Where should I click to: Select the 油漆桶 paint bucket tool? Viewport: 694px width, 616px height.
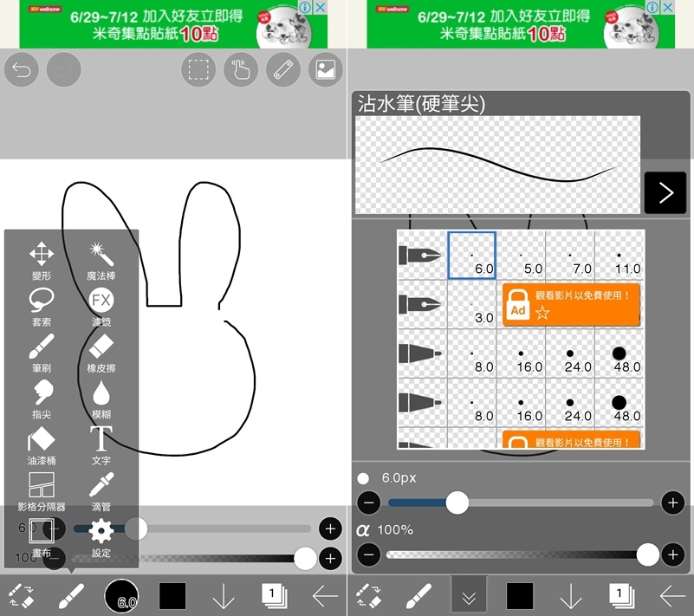click(42, 445)
